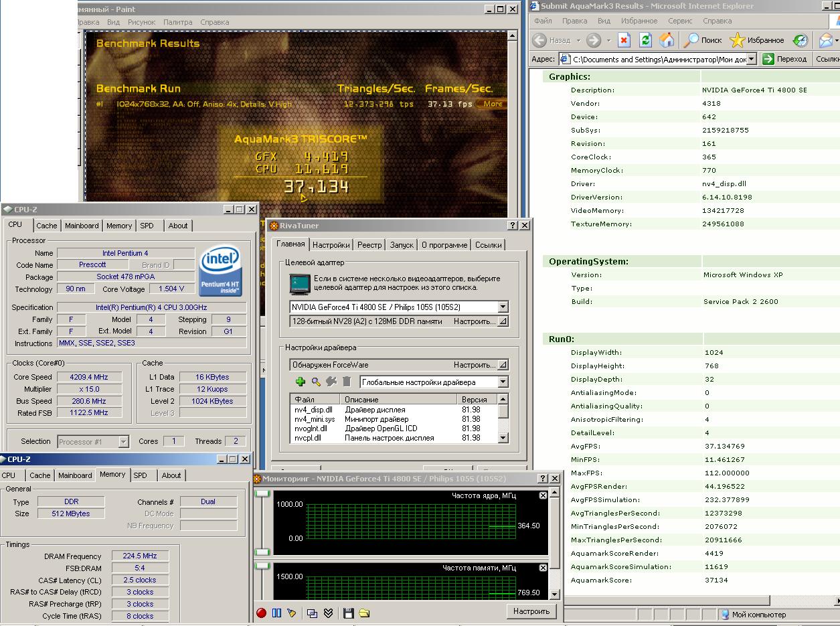The image size is (840, 626).
Task: Open the Избранное star in IE toolbar
Action: point(756,40)
